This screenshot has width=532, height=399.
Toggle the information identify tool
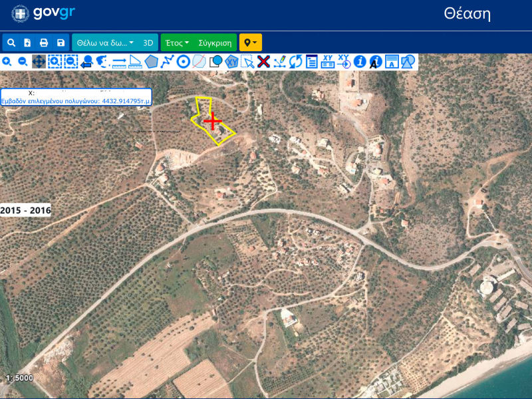[360, 62]
